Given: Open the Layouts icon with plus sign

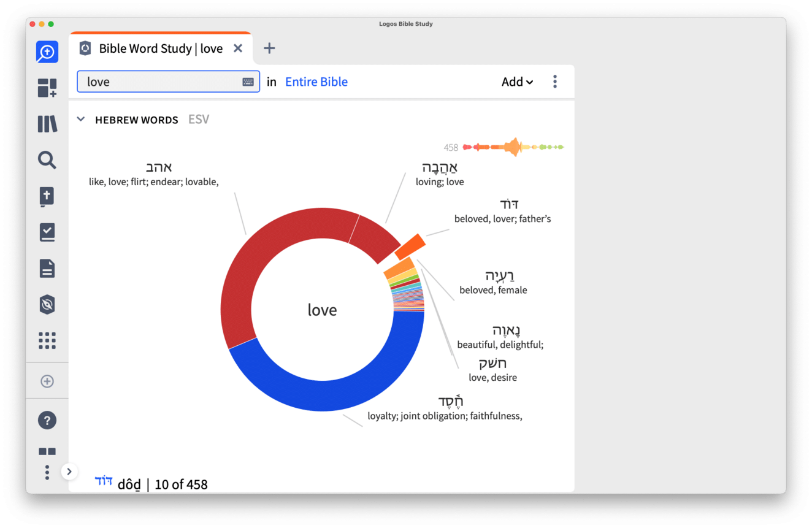Looking at the screenshot, I should point(47,88).
